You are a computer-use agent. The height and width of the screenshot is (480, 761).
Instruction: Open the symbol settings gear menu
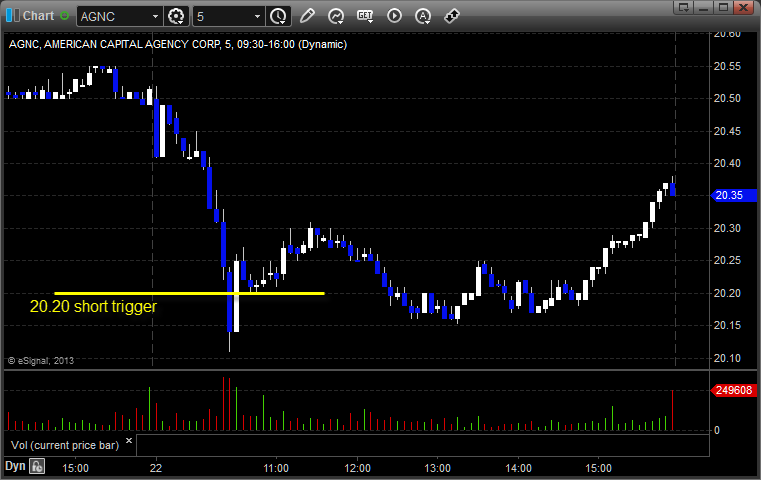tap(176, 16)
